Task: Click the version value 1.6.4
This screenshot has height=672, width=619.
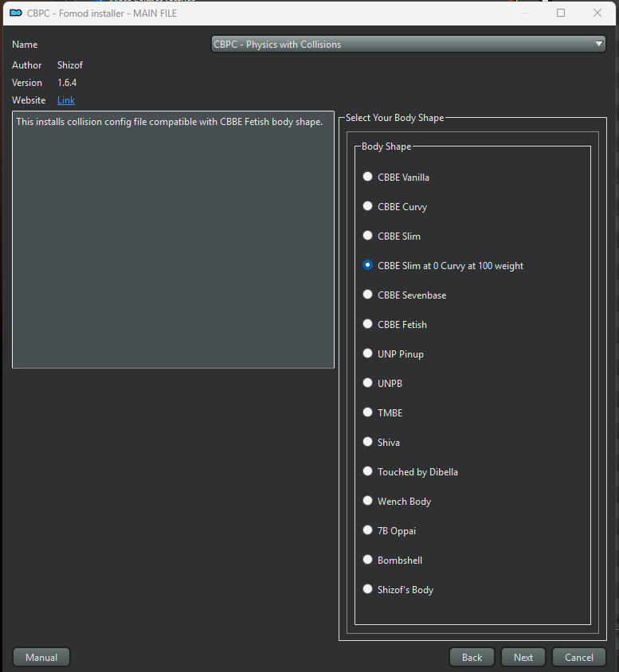Action: [67, 83]
